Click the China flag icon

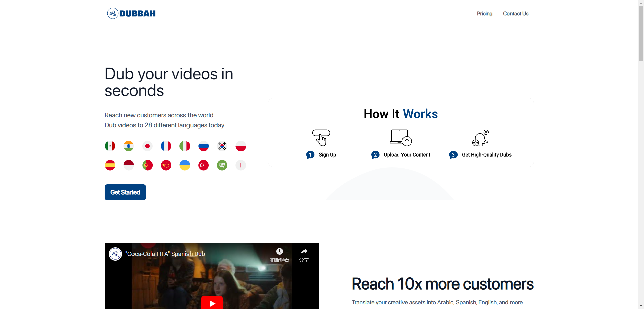click(166, 165)
